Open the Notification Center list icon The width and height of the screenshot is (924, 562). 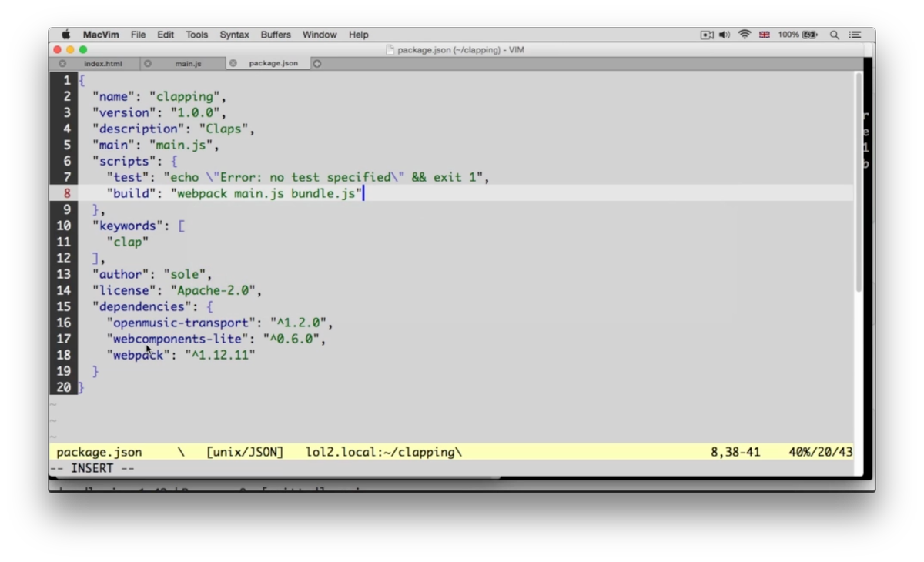pyautogui.click(x=855, y=35)
